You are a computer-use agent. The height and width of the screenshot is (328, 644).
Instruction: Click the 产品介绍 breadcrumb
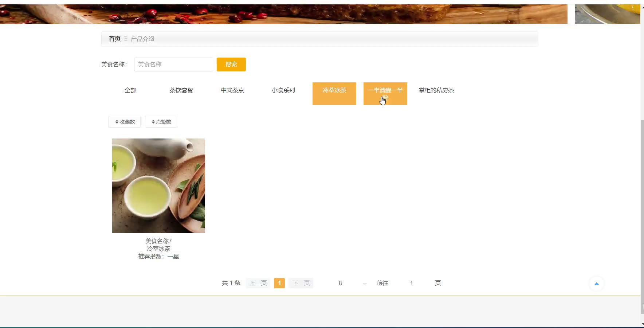click(x=142, y=39)
